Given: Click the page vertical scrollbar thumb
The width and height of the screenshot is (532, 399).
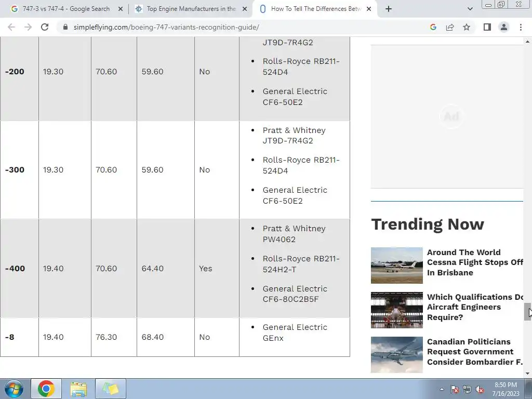Looking at the screenshot, I should 527,312.
